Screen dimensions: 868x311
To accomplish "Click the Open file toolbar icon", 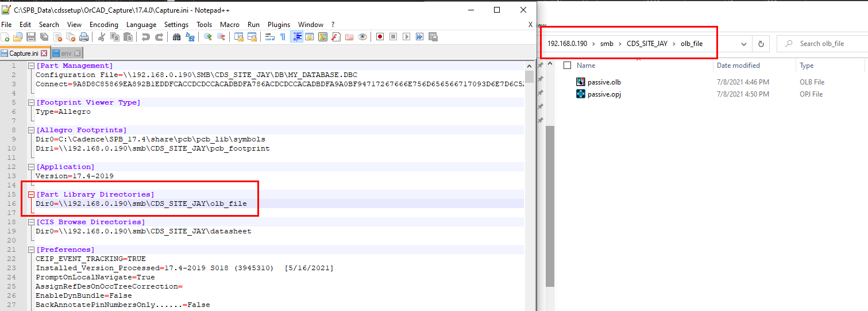I will click(17, 37).
